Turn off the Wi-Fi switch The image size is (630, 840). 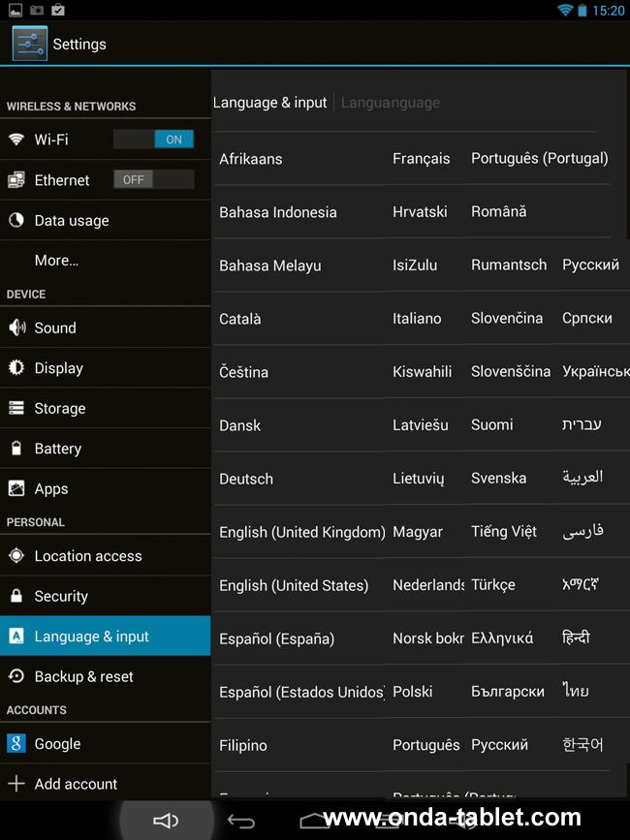coord(153,140)
